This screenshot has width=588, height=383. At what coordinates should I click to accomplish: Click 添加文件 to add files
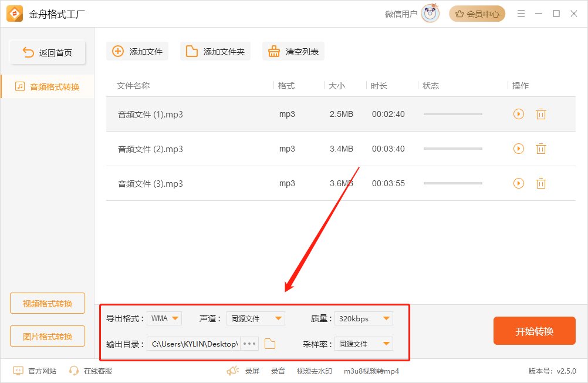137,51
